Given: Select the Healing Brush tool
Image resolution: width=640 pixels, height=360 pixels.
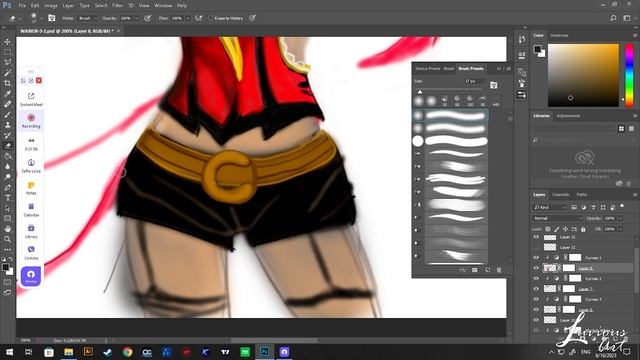Looking at the screenshot, I should [7, 104].
